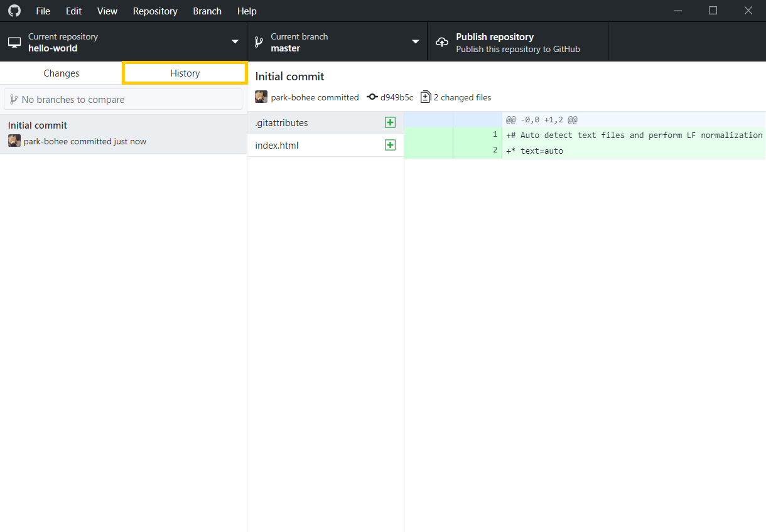Click Publish repository button
Screen dimensions: 766x532
click(x=518, y=42)
